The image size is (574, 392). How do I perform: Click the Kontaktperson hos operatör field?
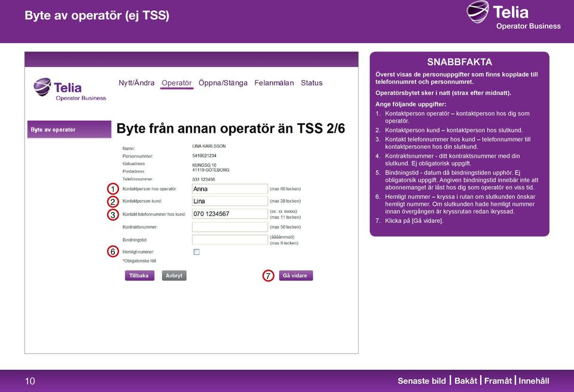click(x=230, y=189)
